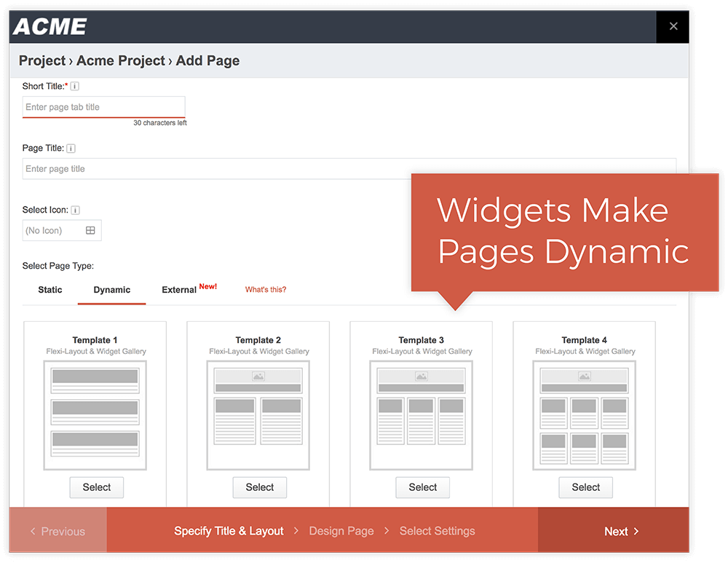Image resolution: width=728 pixels, height=563 pixels.
Task: Click the Page Title info icon
Action: coord(71,148)
